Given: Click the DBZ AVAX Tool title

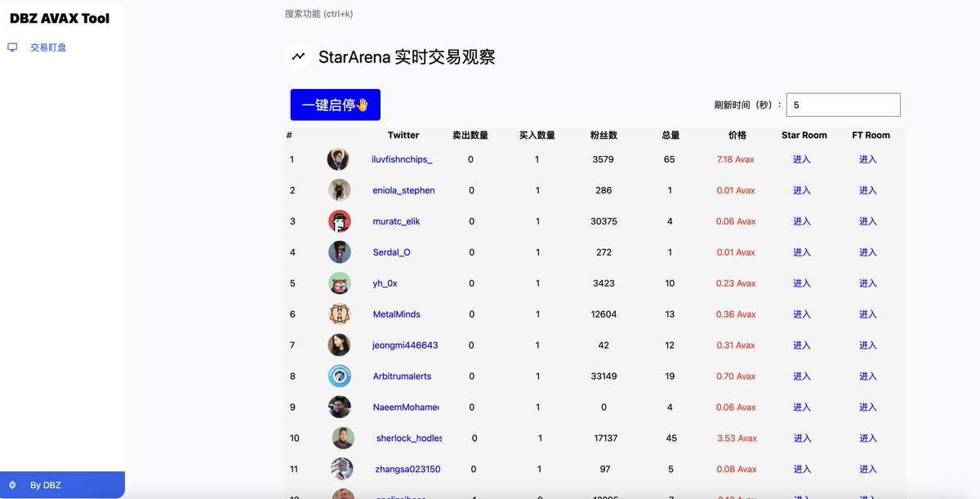Looking at the screenshot, I should [x=60, y=18].
